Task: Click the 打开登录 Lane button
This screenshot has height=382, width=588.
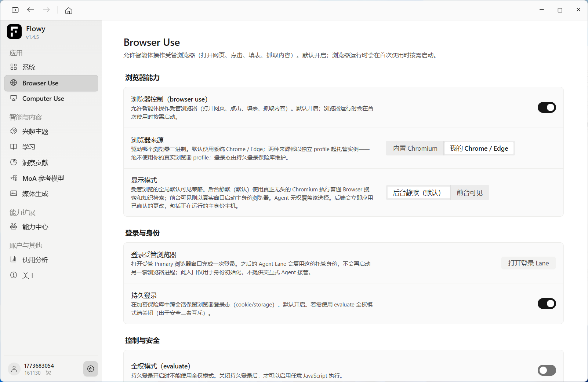Action: [x=529, y=263]
